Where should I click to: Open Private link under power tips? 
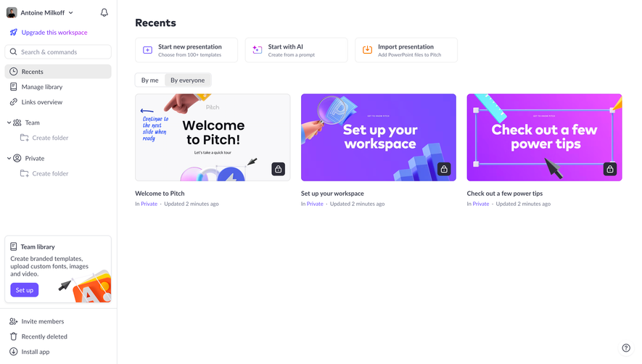481,204
